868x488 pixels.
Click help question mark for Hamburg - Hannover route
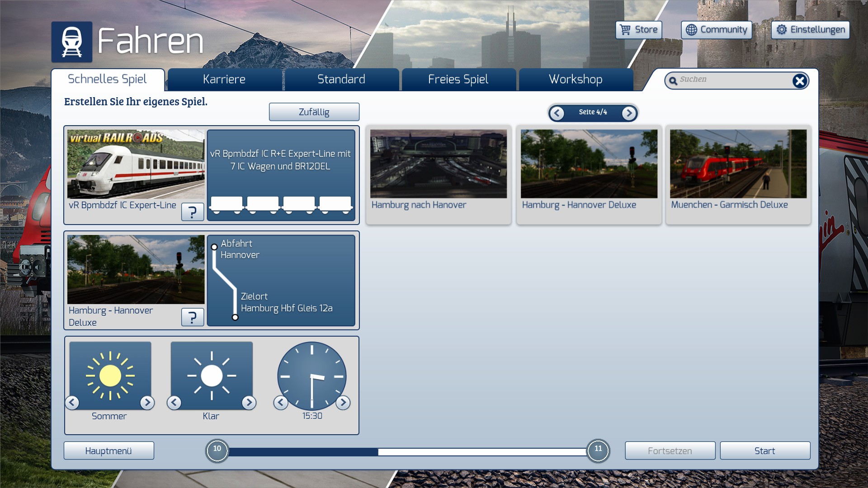tap(193, 317)
